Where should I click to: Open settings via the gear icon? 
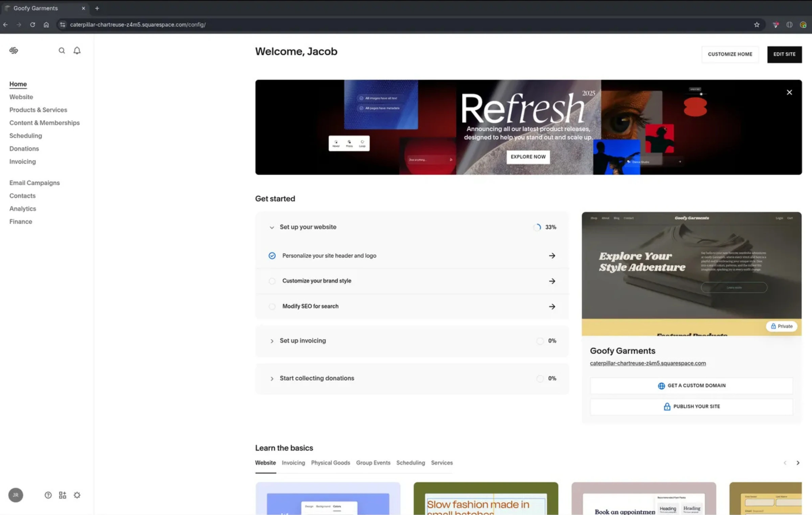(77, 495)
